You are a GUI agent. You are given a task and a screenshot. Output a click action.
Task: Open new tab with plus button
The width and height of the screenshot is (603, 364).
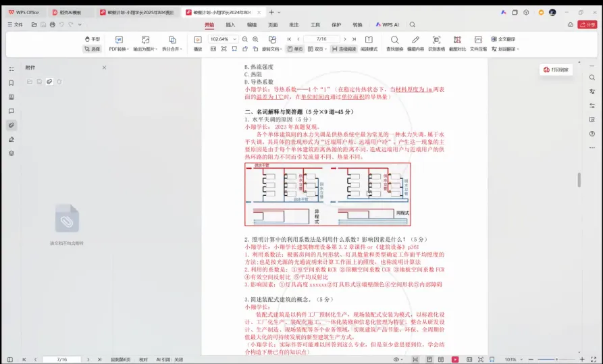(271, 12)
